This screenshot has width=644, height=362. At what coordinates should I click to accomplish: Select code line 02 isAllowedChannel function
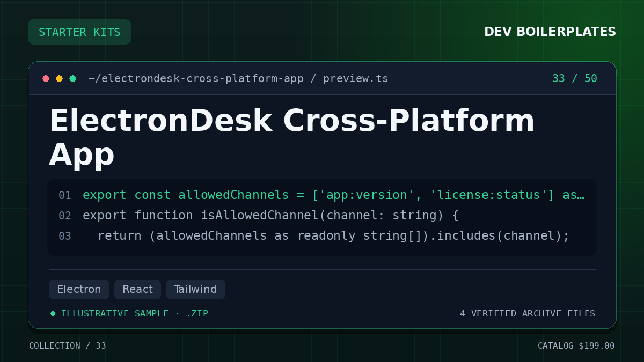click(271, 216)
